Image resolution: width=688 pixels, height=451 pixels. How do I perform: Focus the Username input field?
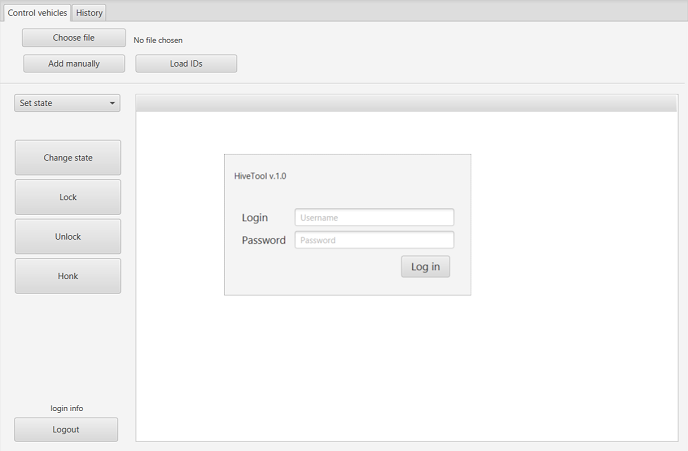[374, 217]
